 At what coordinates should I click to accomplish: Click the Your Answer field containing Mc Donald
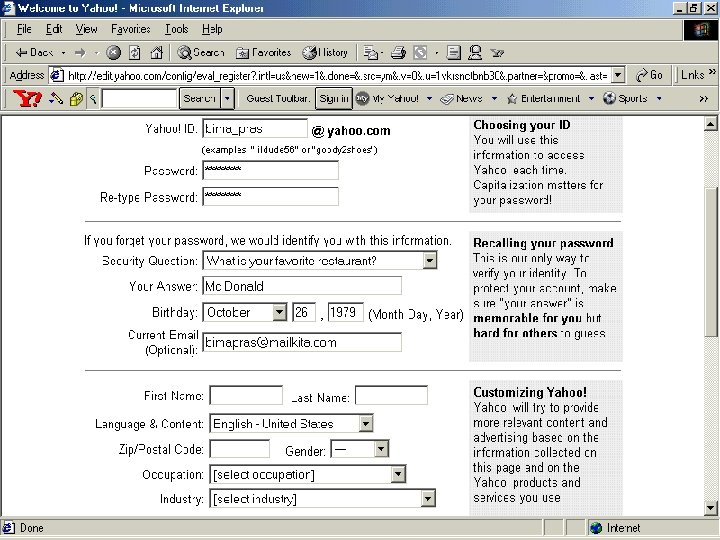302,286
